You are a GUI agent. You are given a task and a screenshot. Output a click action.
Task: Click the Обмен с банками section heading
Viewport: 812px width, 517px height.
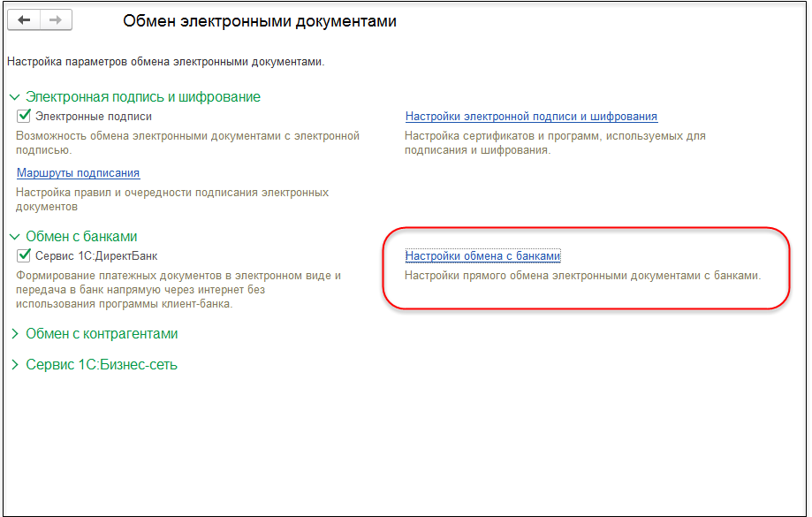coord(81,237)
